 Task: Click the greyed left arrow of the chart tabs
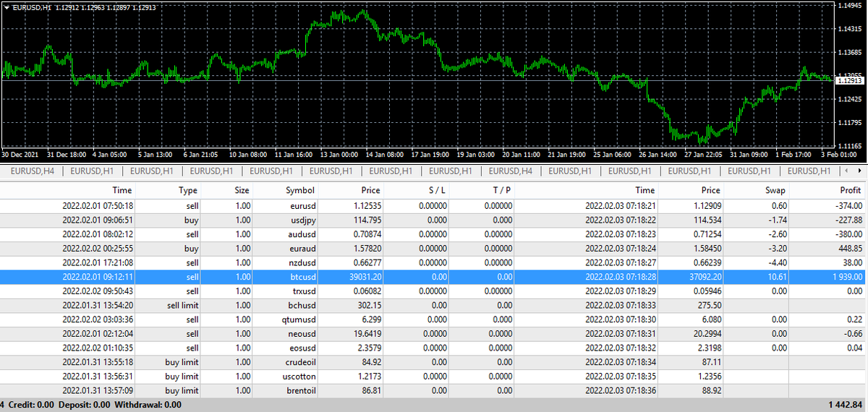(848, 171)
